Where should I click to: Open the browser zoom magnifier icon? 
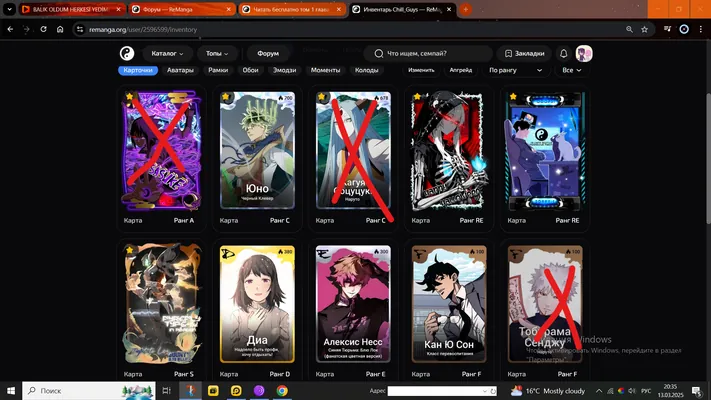point(629,29)
